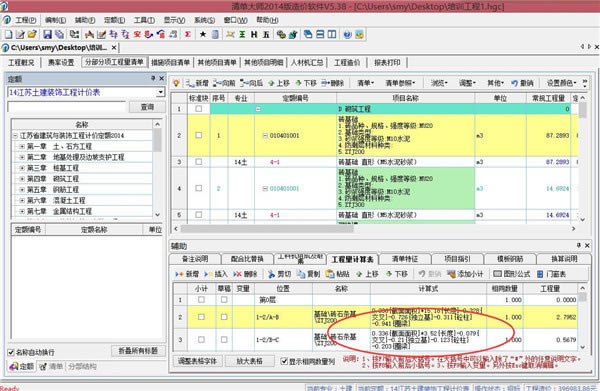This screenshot has width=600, height=391.
Task: Expand 第五章 钢筋工程 tree node
Action: pyautogui.click(x=22, y=189)
